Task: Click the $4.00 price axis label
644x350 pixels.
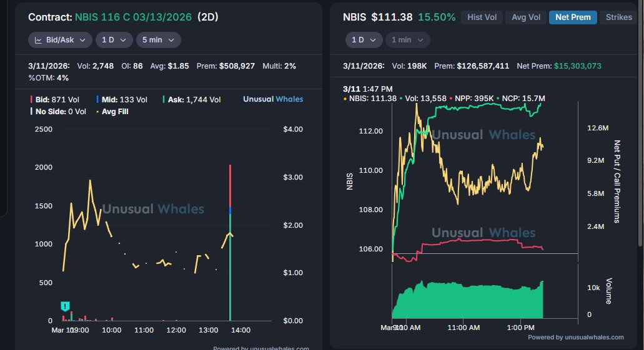Action: point(293,129)
